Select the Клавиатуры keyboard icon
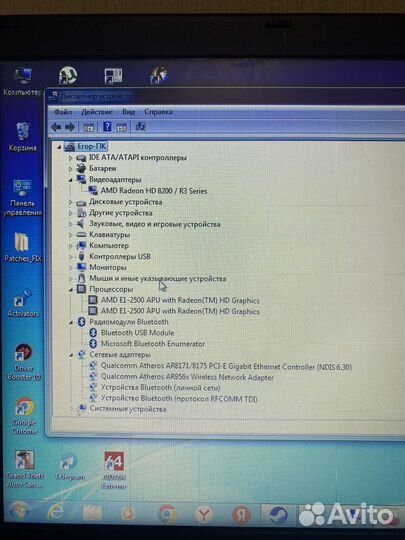The height and width of the screenshot is (540, 405). [x=81, y=235]
